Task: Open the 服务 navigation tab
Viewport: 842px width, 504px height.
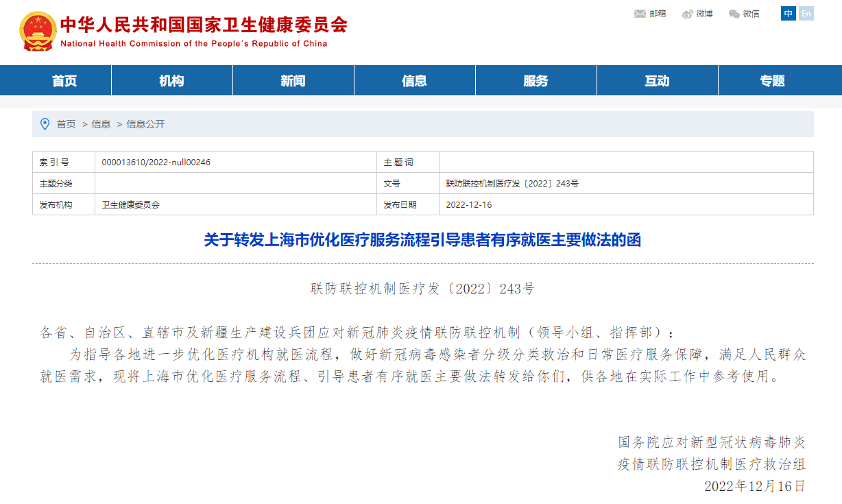Action: (x=536, y=81)
